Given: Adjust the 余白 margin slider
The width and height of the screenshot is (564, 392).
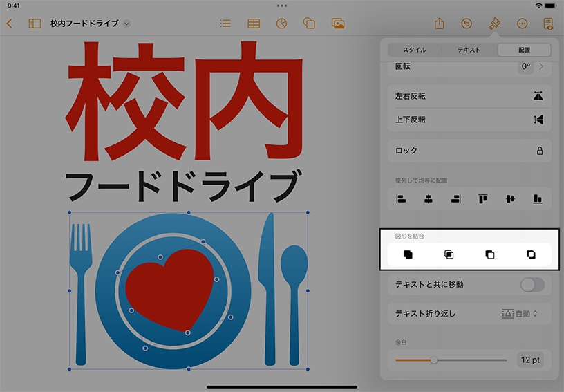Looking at the screenshot, I should pyautogui.click(x=434, y=360).
